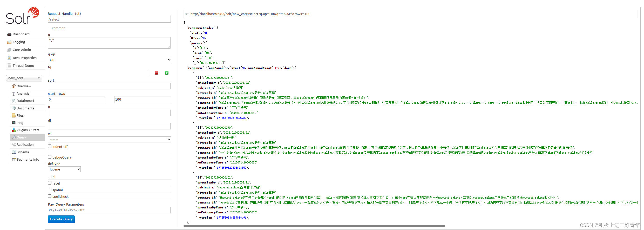Open the new_core core selector

24,78
